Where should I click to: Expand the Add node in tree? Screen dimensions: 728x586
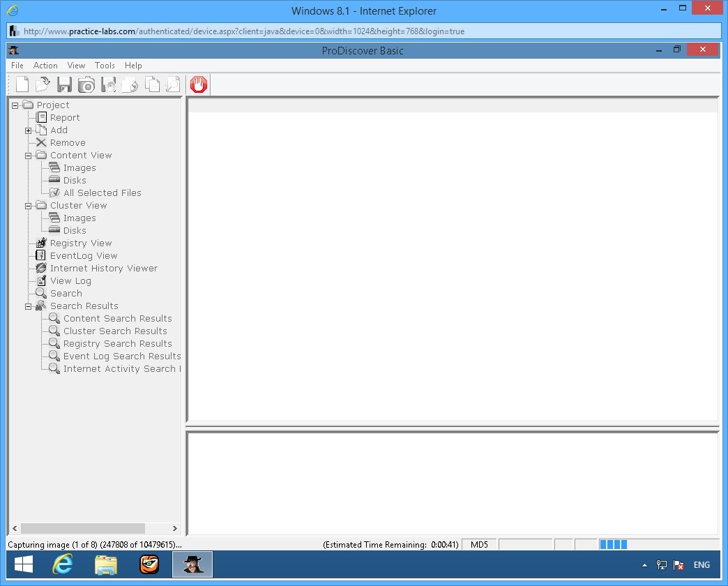pos(29,130)
